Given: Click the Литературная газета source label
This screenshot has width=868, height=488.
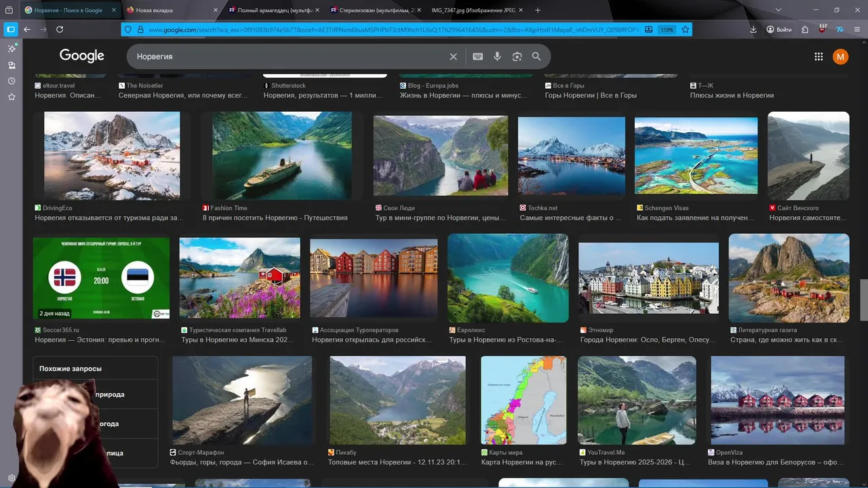Looking at the screenshot, I should (x=768, y=330).
